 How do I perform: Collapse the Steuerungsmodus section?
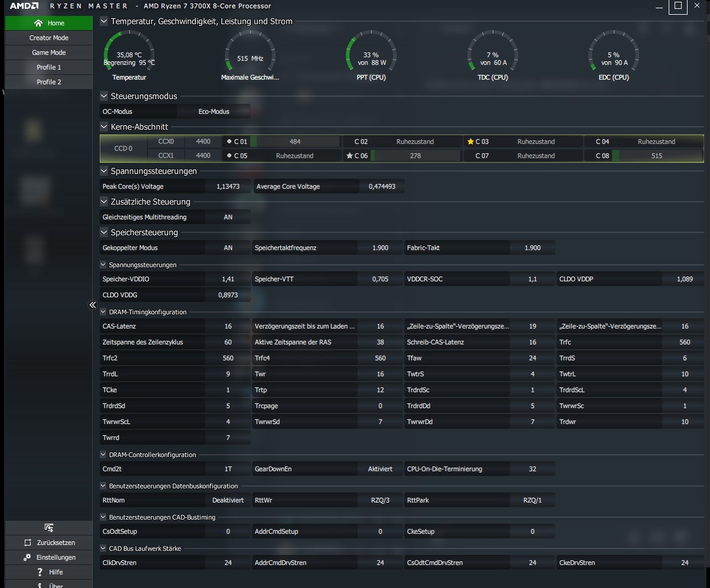104,96
